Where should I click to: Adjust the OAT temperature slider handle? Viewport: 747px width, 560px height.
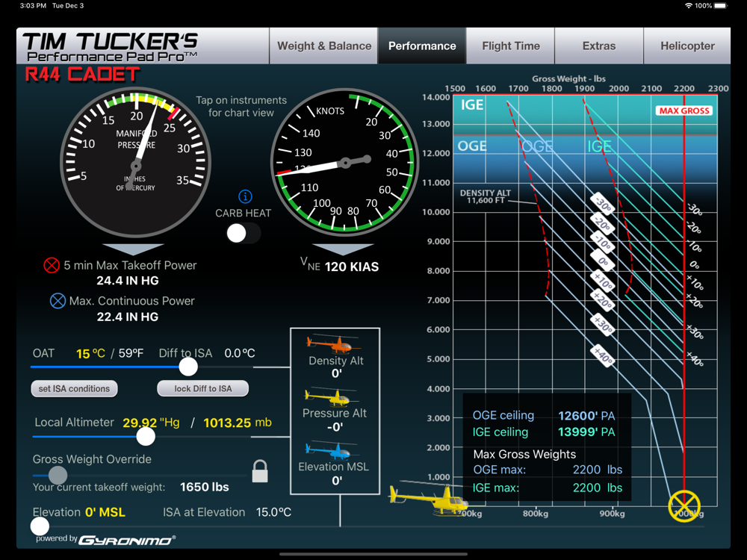point(188,367)
